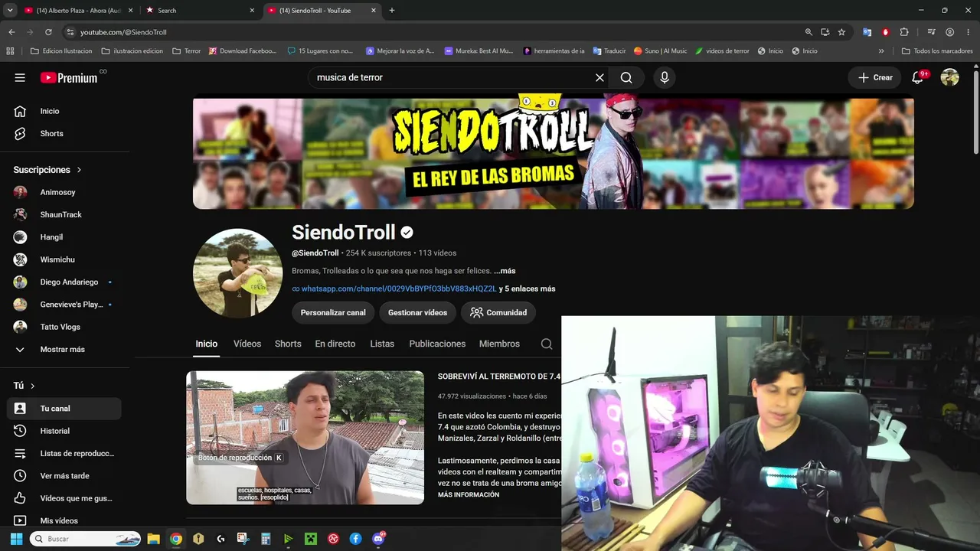Open Publicaciones channel tab
Screen dimensions: 980x551
point(437,344)
